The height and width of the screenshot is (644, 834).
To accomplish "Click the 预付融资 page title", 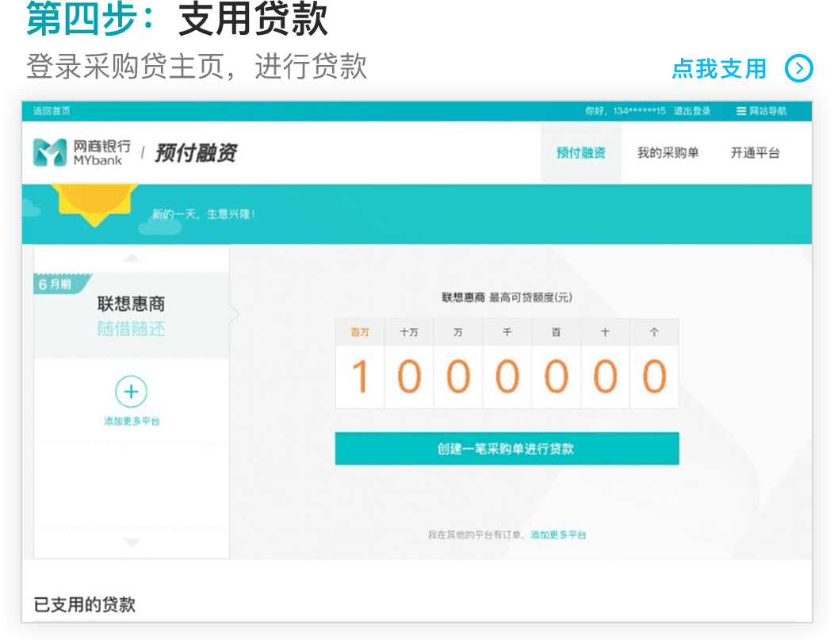I will [x=196, y=153].
